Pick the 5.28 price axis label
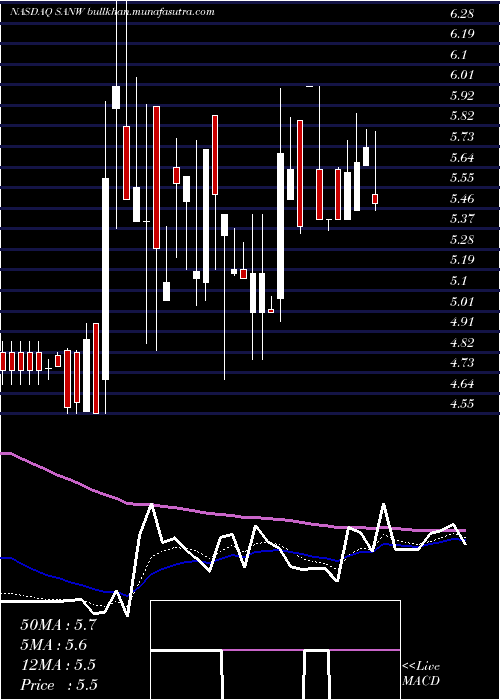Screen dimensions: 500x700 coord(462,240)
